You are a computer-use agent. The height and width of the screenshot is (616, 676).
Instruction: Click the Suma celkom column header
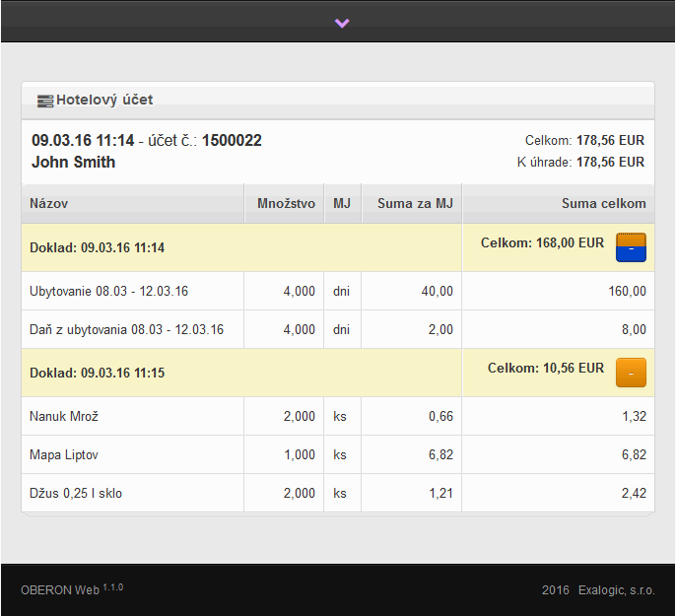click(x=603, y=204)
